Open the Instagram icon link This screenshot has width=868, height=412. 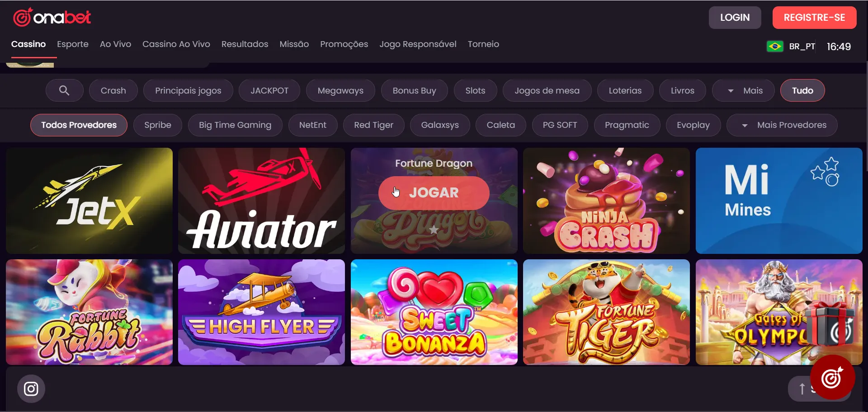31,389
